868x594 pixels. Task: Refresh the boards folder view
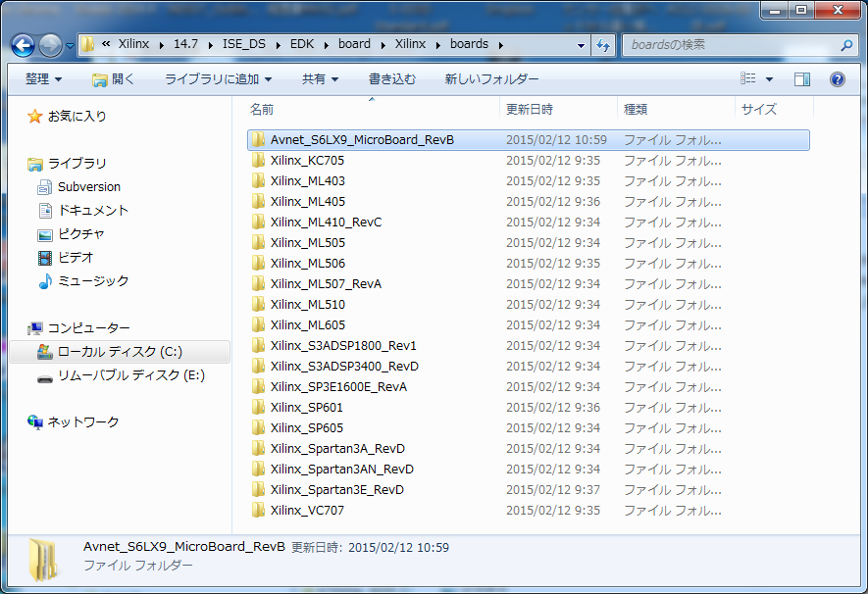603,45
